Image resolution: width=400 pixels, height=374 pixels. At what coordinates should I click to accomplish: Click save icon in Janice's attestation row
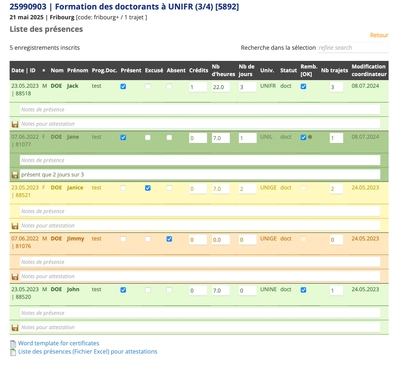pyautogui.click(x=15, y=226)
